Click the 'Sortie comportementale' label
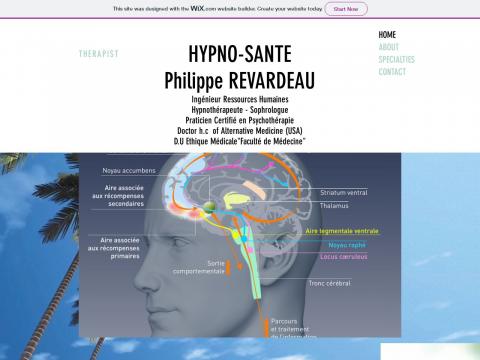 pos(199,267)
